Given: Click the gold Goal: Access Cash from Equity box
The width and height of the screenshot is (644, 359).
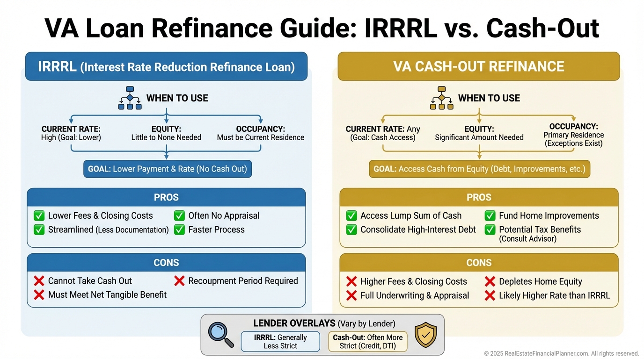Looking at the screenshot, I should pos(479,169).
